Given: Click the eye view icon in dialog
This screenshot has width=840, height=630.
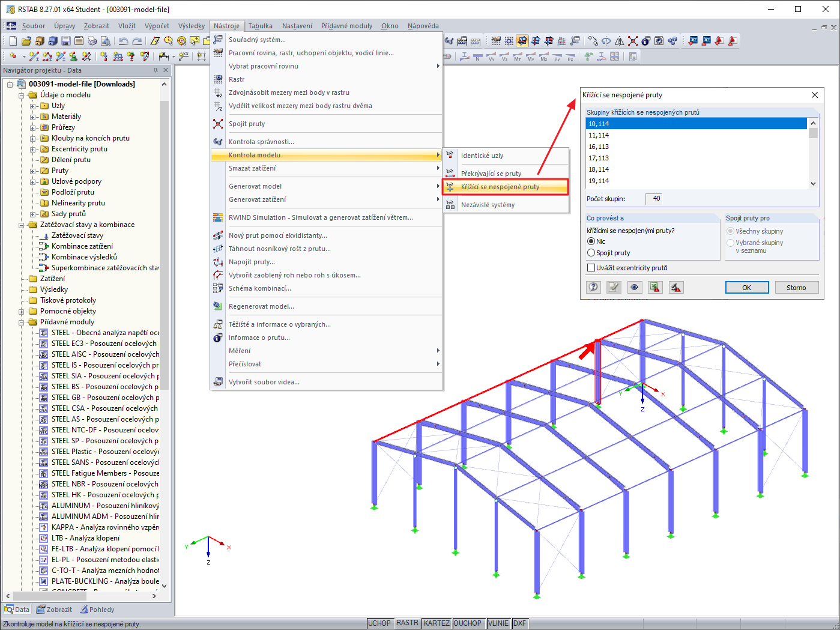Looking at the screenshot, I should coord(635,287).
